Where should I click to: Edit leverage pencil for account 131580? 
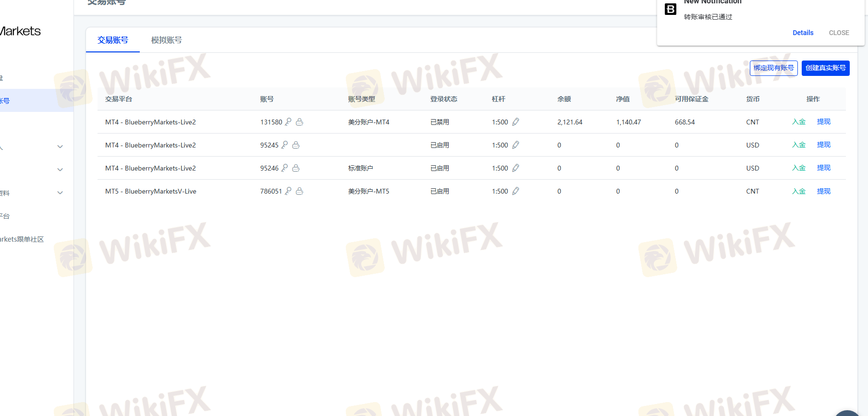tap(515, 122)
